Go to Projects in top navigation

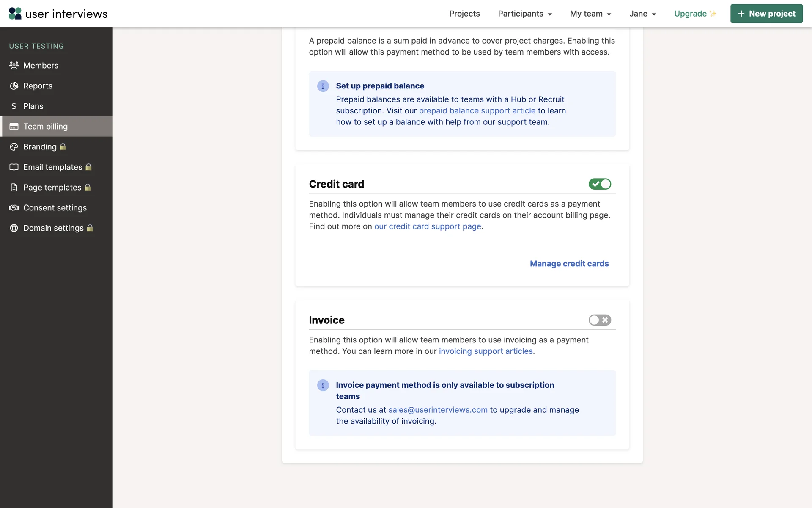click(464, 14)
